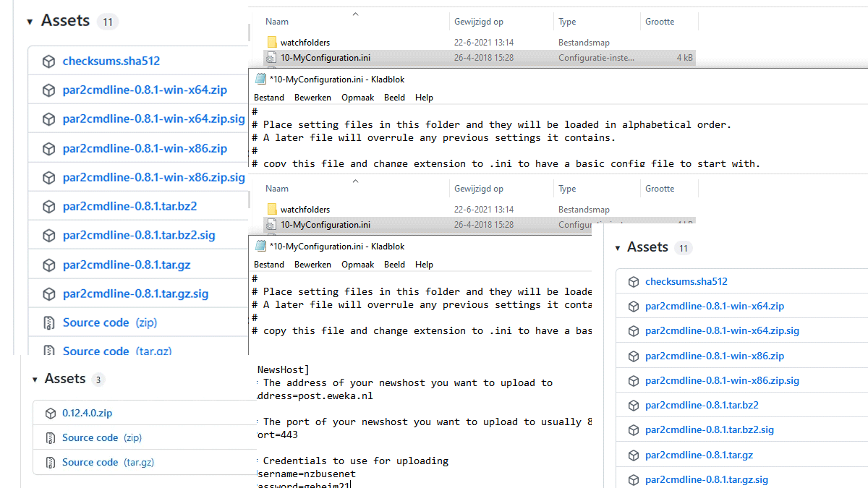Select the watchfolders folder icon in the upper Explorer list
This screenshot has height=488, width=868.
(272, 43)
